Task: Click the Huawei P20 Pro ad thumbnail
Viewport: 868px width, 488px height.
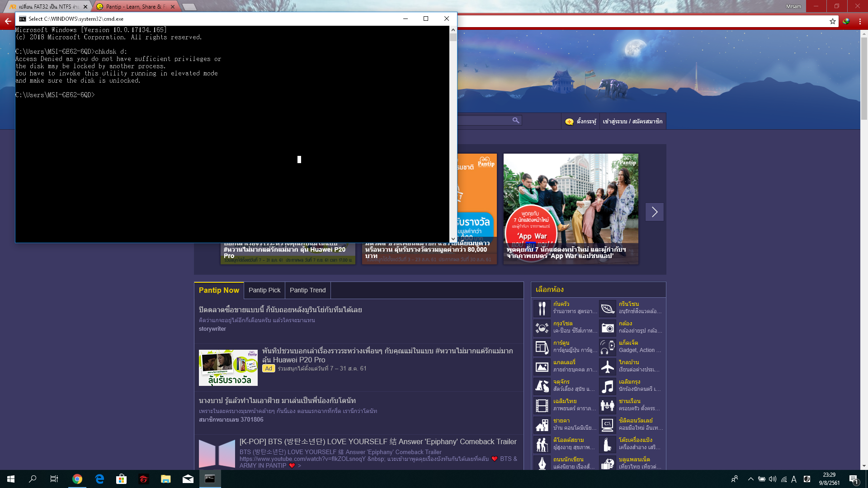Action: pyautogui.click(x=228, y=367)
